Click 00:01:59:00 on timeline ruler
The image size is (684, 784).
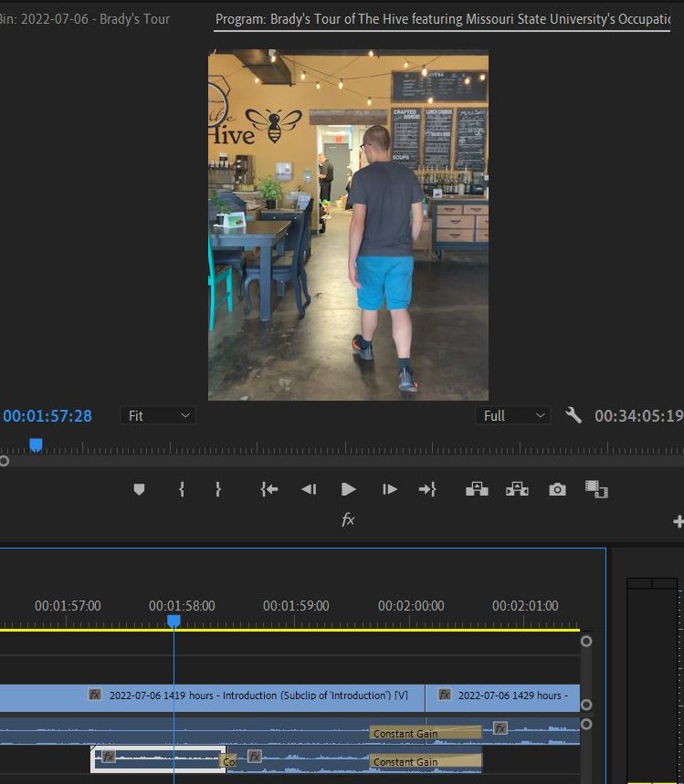[296, 606]
